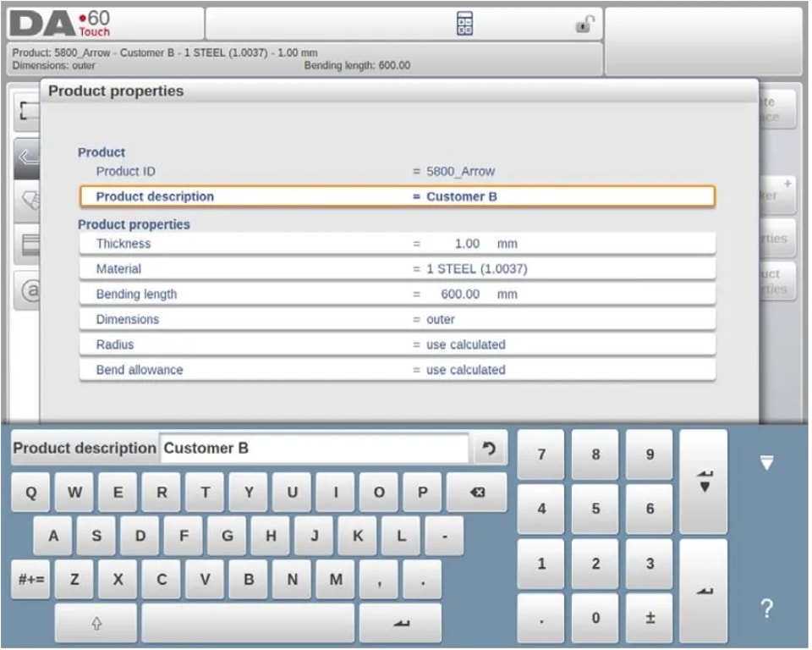
Task: Click the product info header bar
Action: pyautogui.click(x=305, y=59)
